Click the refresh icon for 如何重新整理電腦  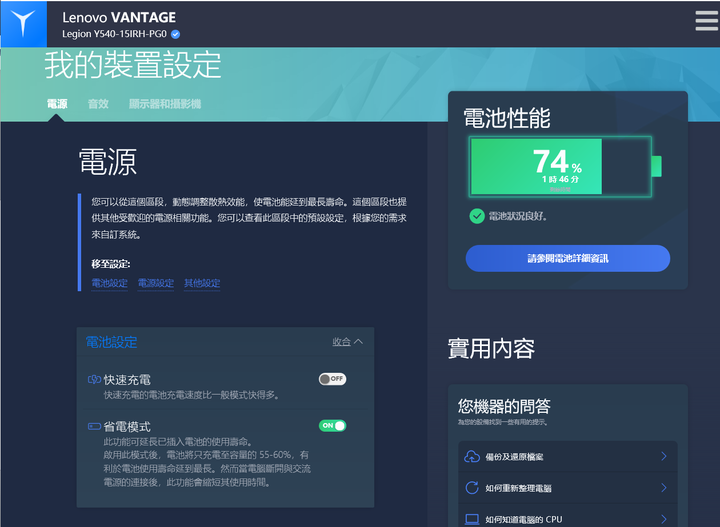[472, 488]
